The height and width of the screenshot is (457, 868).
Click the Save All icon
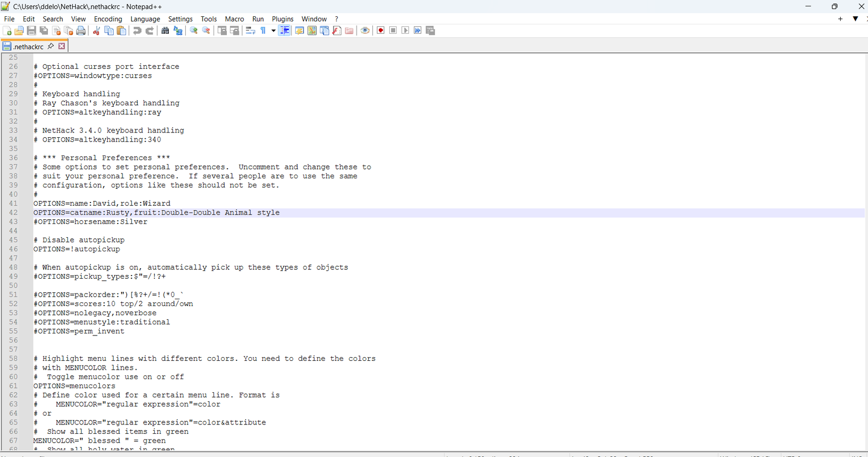click(44, 31)
